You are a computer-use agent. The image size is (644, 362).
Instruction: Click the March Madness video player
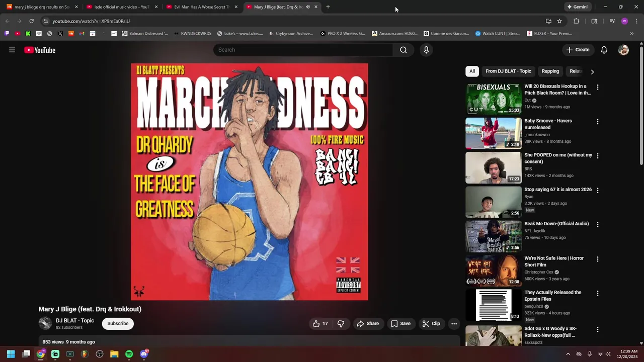tap(249, 182)
